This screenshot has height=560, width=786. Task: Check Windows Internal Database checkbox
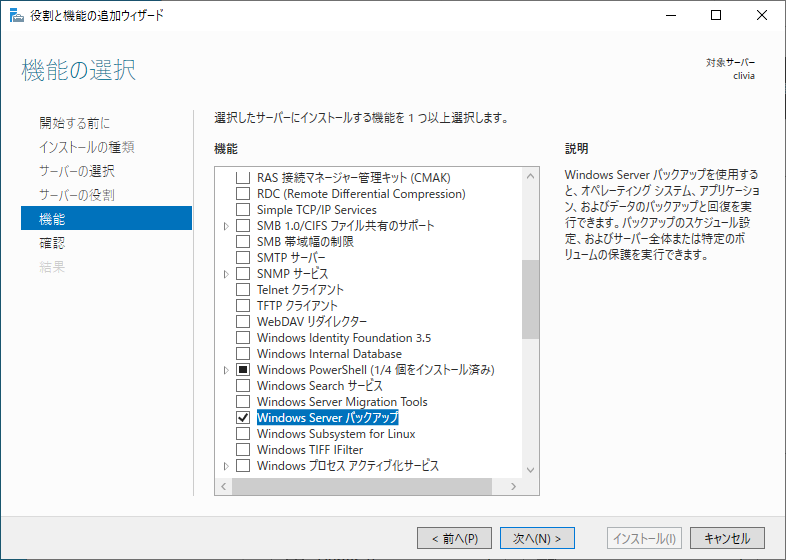pyautogui.click(x=243, y=354)
